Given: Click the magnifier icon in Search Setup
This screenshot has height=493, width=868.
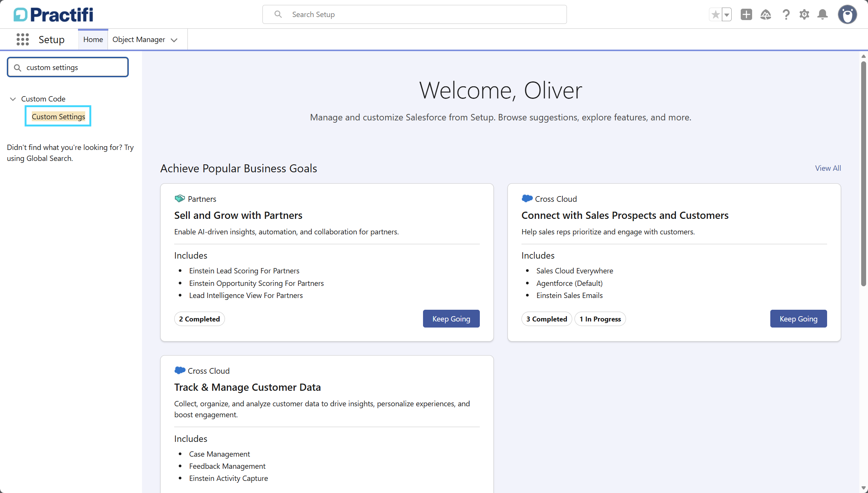Looking at the screenshot, I should pos(278,14).
